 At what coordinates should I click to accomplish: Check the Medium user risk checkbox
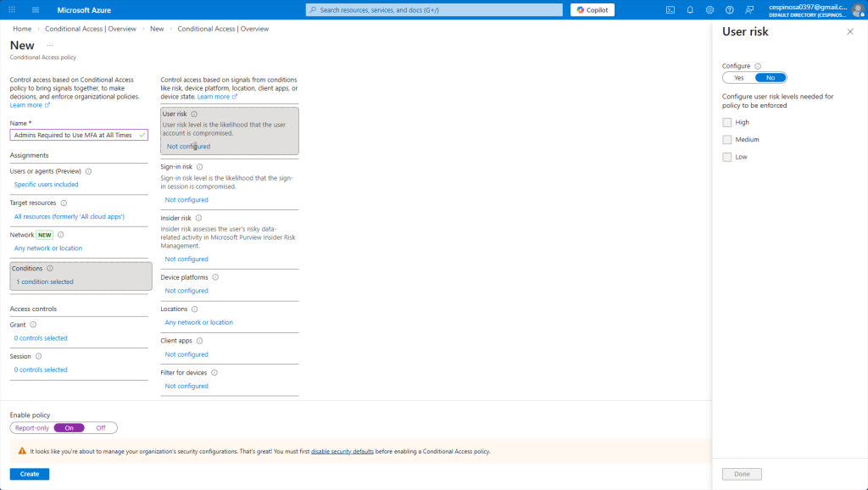(x=727, y=140)
